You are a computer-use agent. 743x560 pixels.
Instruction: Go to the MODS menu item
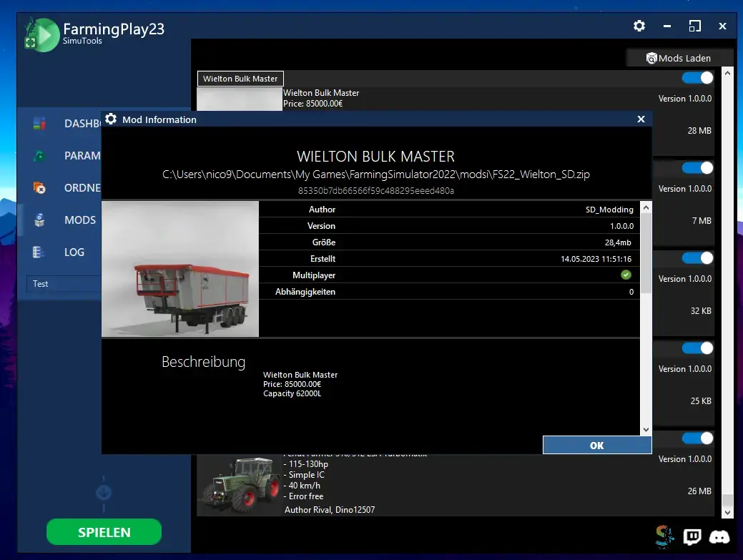coord(80,220)
